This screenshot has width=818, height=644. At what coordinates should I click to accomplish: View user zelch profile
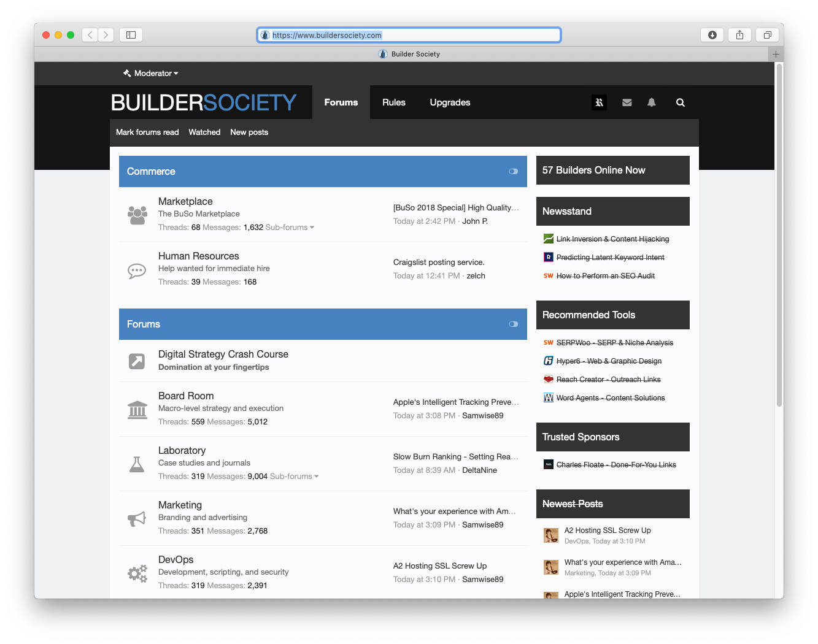pyautogui.click(x=476, y=276)
